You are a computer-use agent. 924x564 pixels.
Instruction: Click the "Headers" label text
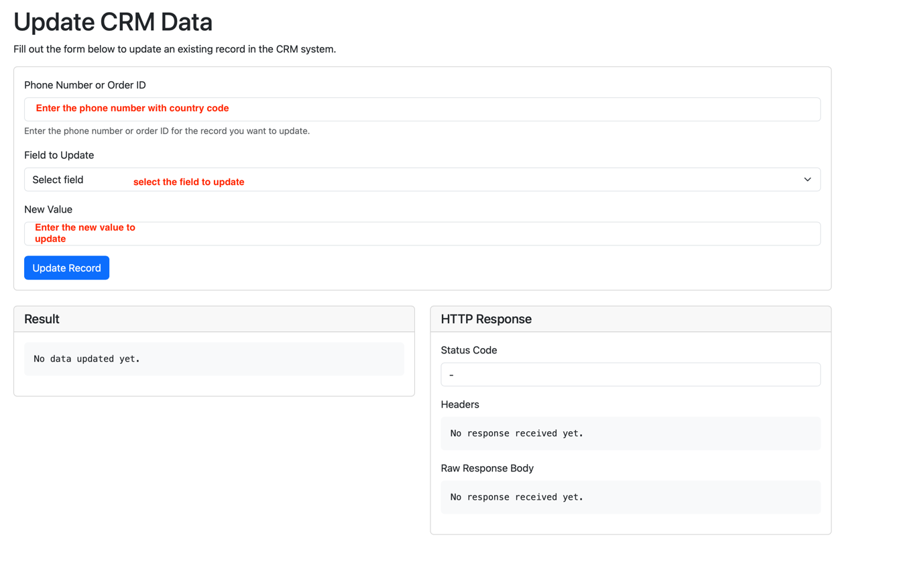pyautogui.click(x=459, y=404)
